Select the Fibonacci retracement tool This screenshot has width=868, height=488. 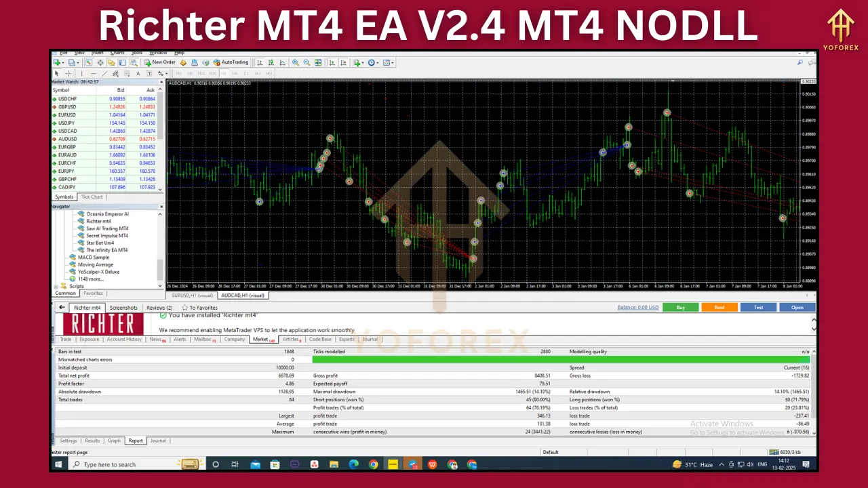(x=127, y=73)
